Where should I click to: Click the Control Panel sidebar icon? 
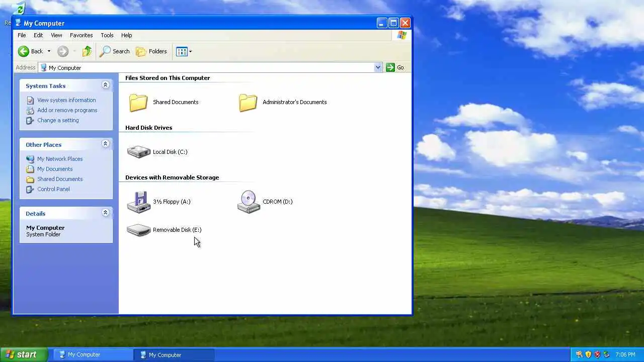pyautogui.click(x=30, y=189)
